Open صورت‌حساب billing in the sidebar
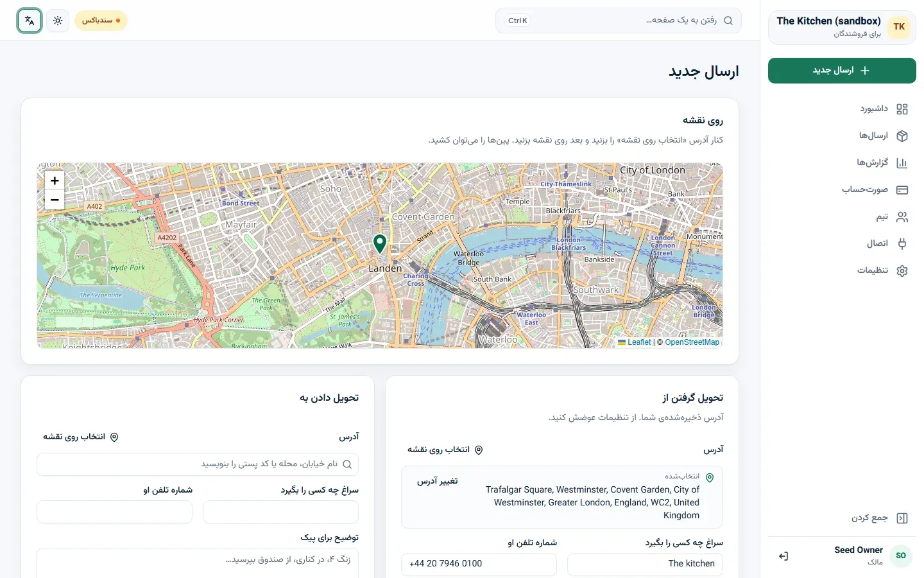 tap(842, 190)
